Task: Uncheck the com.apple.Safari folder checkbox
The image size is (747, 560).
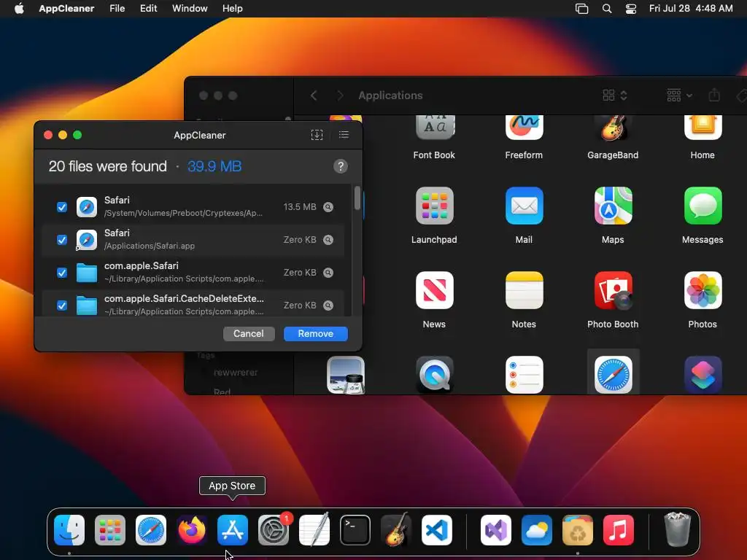Action: click(x=62, y=273)
